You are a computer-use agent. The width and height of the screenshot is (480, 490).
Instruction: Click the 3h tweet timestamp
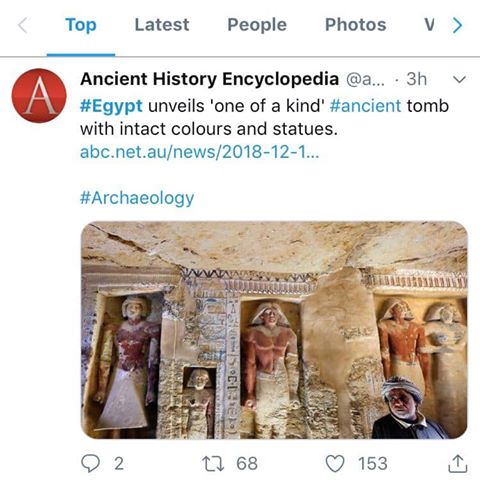point(416,79)
